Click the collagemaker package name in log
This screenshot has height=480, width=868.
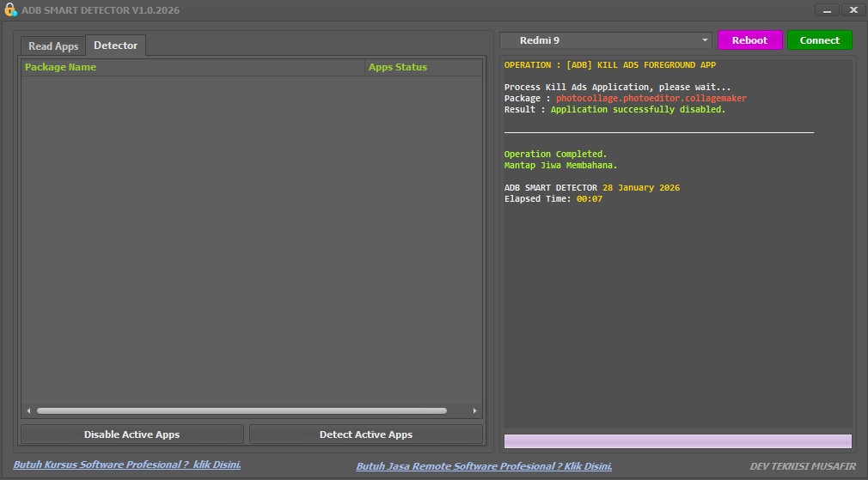pyautogui.click(x=651, y=99)
